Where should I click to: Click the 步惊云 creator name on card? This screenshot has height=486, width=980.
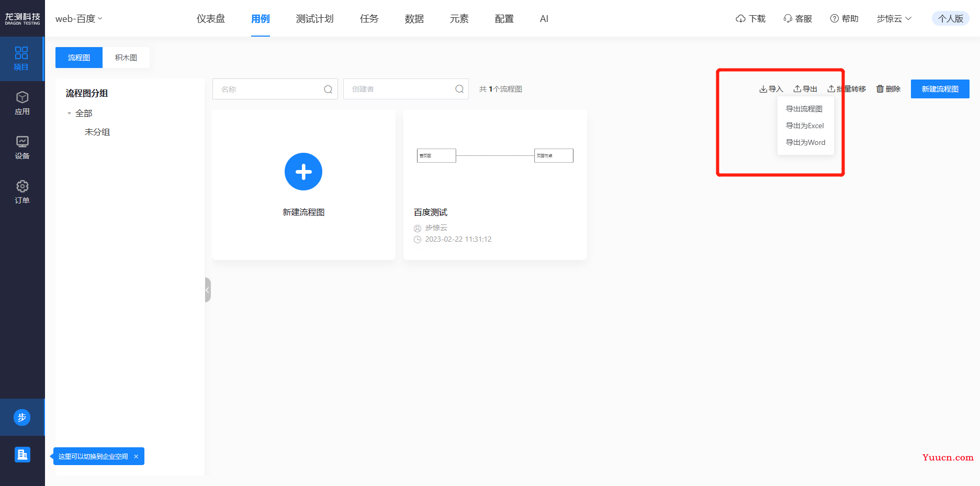click(x=436, y=228)
